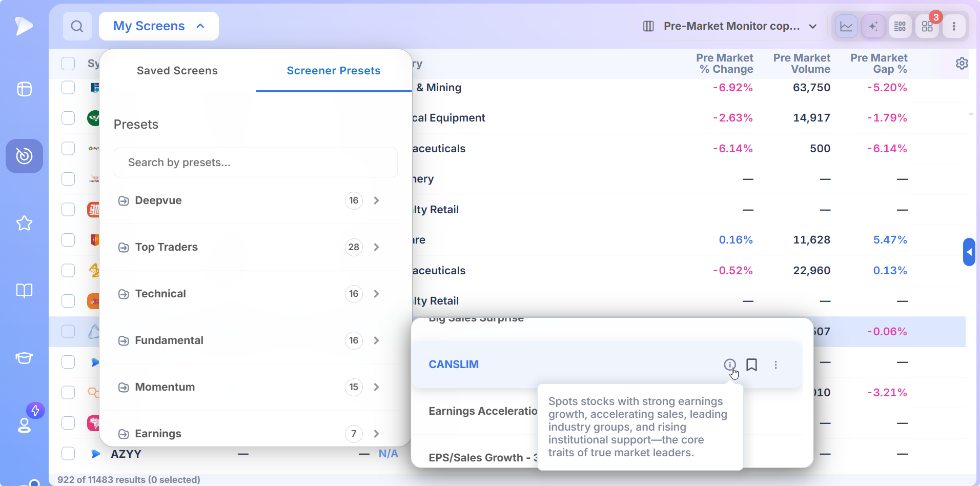Check the AZYY row checkbox
Screen dimensions: 980x486
[x=68, y=454]
